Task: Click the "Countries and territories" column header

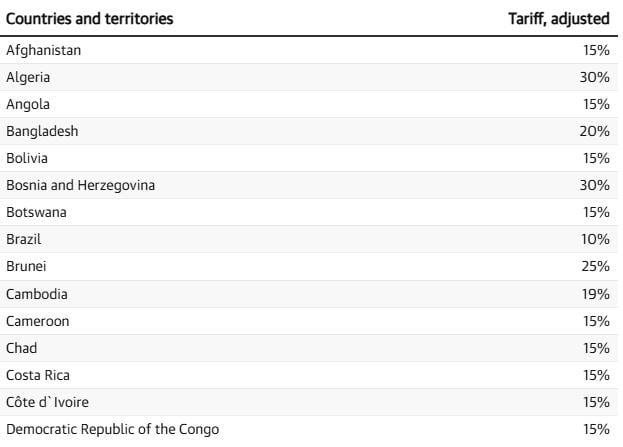Action: 89,19
